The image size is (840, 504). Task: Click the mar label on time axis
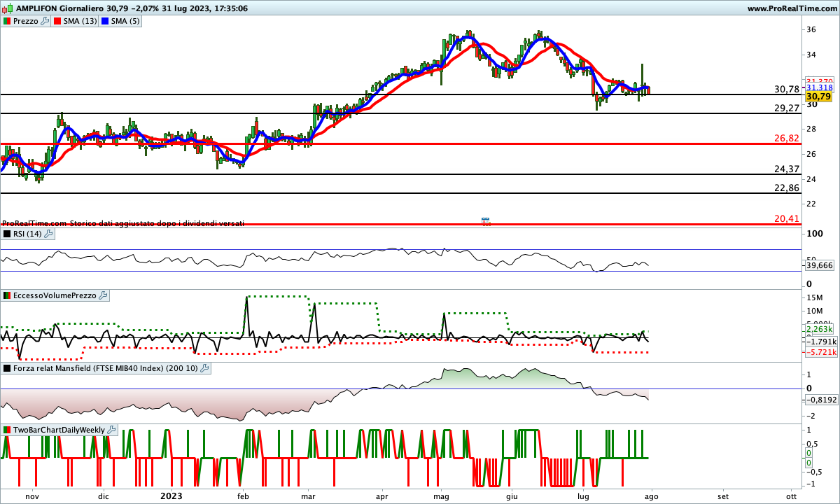point(308,496)
